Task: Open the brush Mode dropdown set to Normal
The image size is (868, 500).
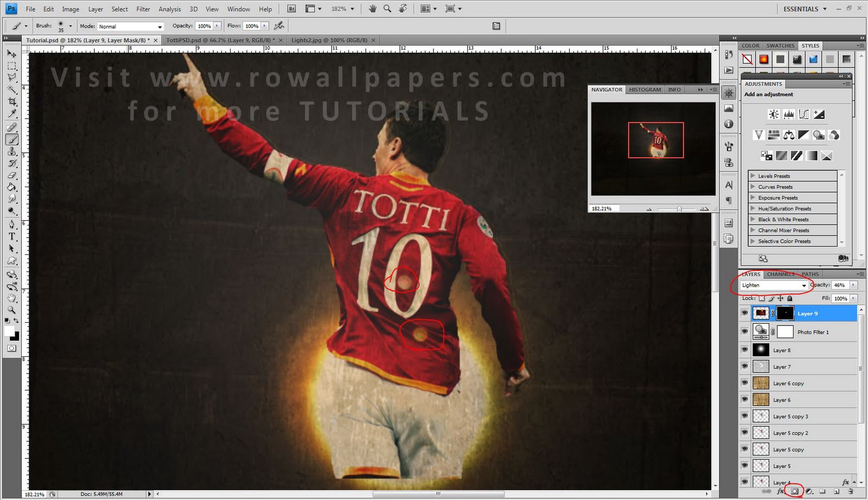Action: [x=130, y=26]
